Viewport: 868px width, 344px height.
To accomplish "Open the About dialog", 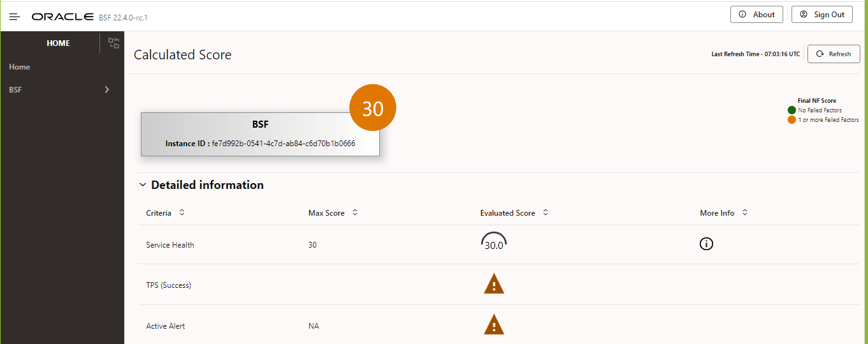I will tap(756, 15).
